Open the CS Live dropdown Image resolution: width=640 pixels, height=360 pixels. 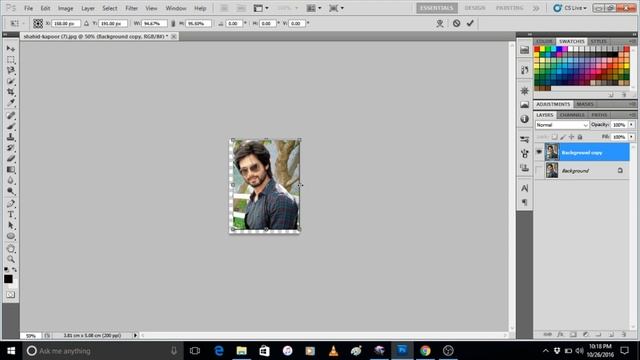point(570,8)
